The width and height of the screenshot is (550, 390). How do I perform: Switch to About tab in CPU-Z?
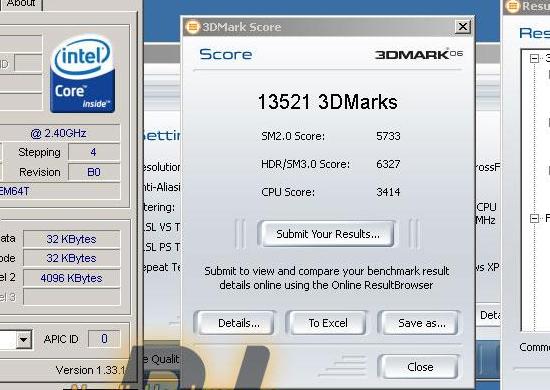pyautogui.click(x=21, y=4)
